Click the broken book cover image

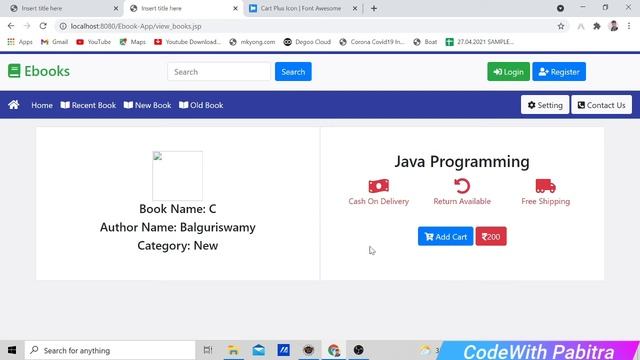pyautogui.click(x=178, y=176)
